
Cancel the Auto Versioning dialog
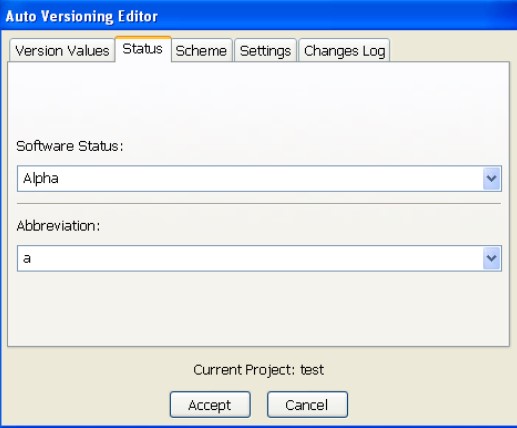coord(307,405)
